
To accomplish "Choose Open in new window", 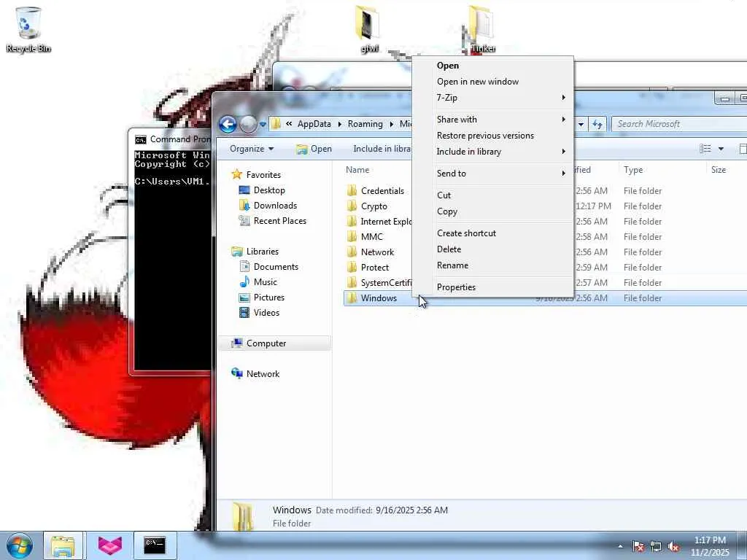I will point(493,82).
